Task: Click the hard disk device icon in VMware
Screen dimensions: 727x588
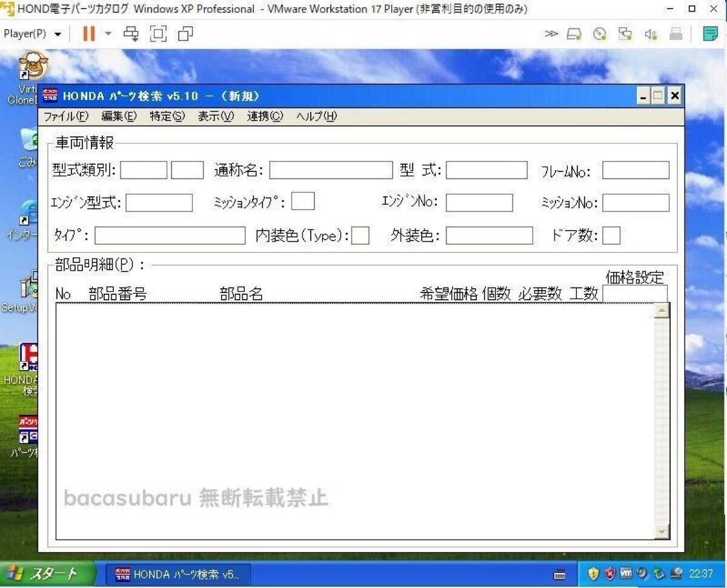Action: click(574, 34)
